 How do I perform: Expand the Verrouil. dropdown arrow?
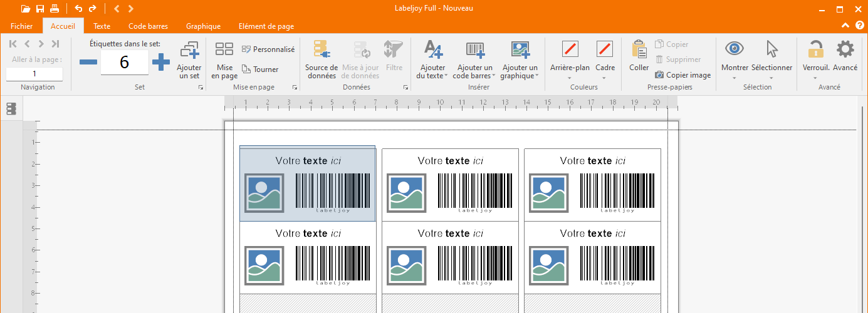tap(815, 78)
